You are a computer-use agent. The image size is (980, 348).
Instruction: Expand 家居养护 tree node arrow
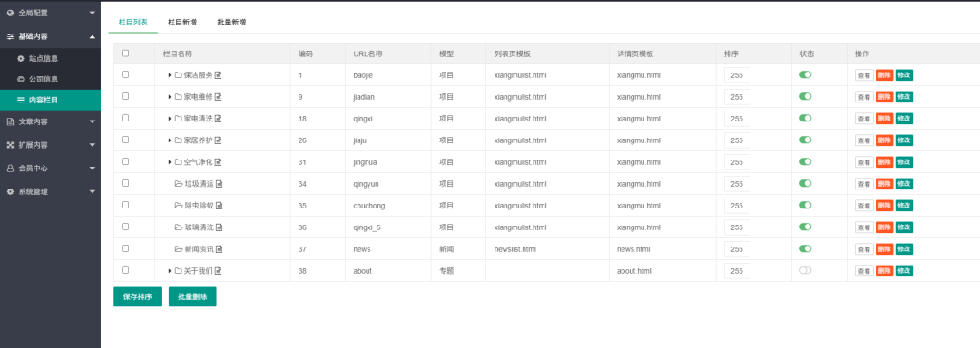tap(170, 140)
